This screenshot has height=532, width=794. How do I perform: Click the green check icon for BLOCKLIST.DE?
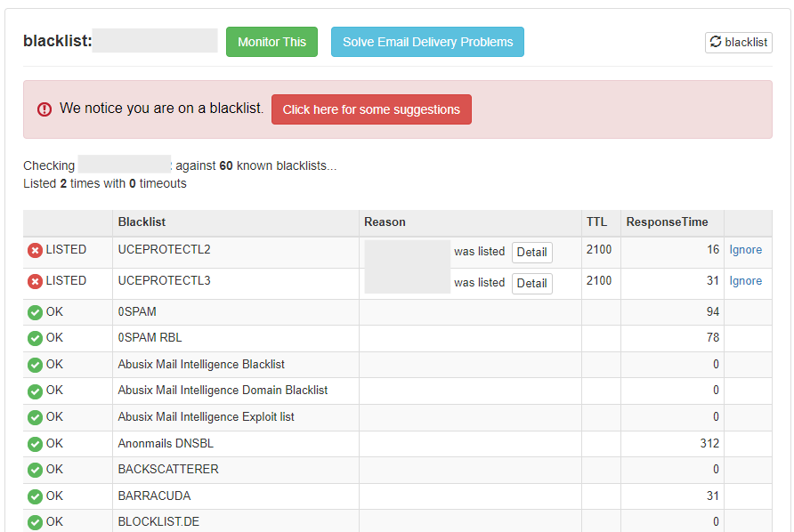[35, 522]
